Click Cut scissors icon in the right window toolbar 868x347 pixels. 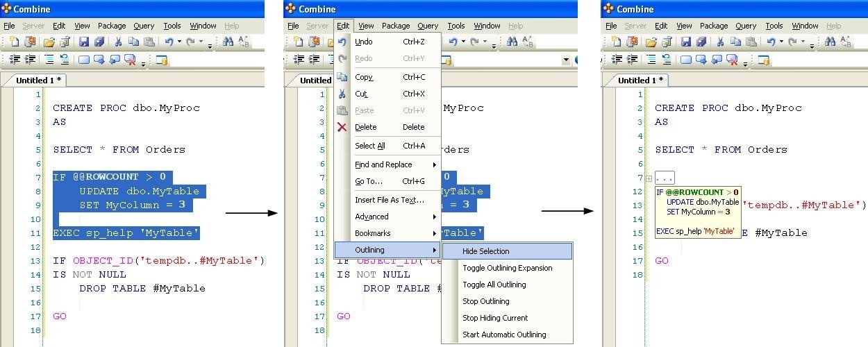pos(721,42)
